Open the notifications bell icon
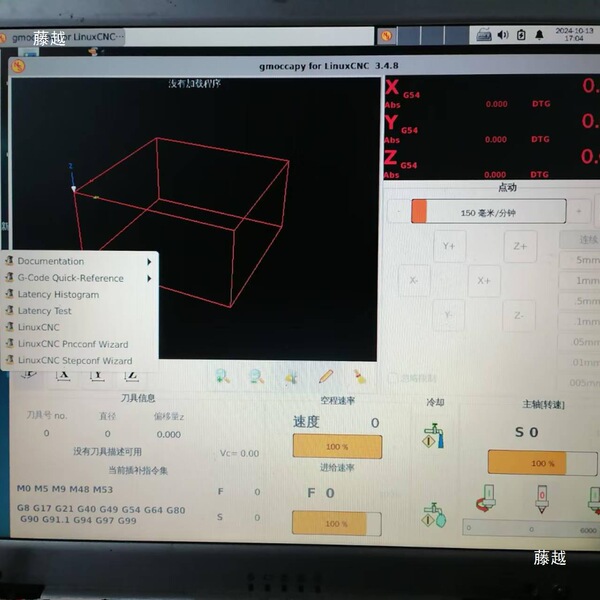The width and height of the screenshot is (600, 600). click(x=539, y=35)
